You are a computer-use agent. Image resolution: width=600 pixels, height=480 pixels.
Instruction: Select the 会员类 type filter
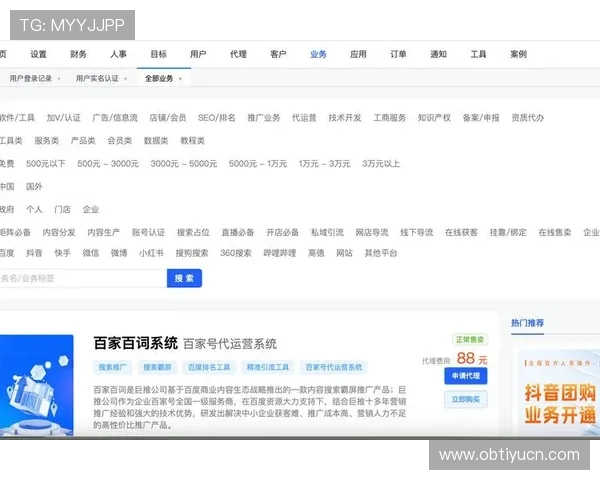click(x=119, y=141)
